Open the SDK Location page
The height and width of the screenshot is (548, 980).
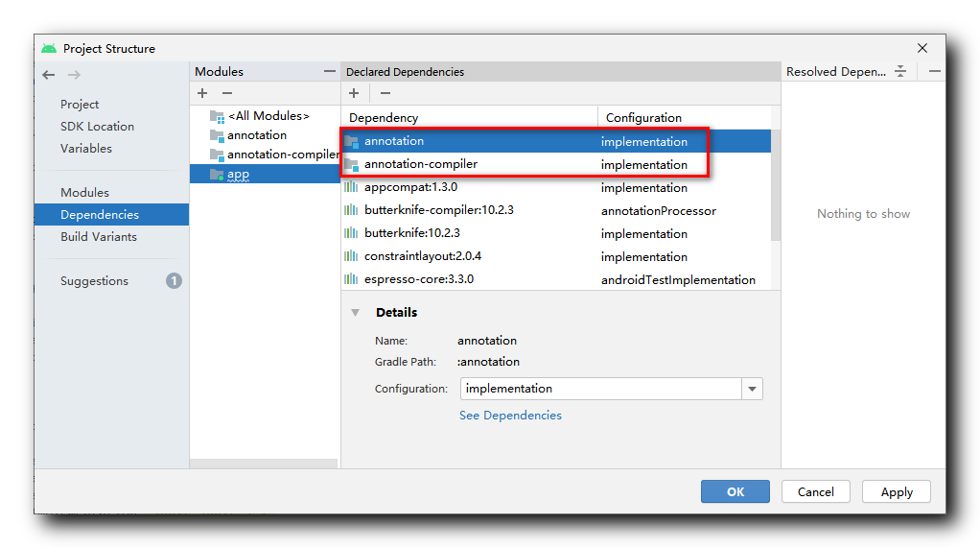pos(97,127)
